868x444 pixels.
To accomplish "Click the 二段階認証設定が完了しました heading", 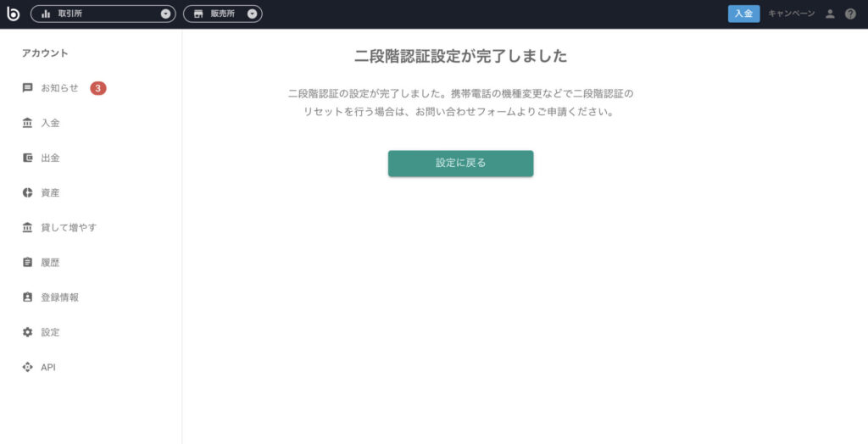I will [x=460, y=56].
